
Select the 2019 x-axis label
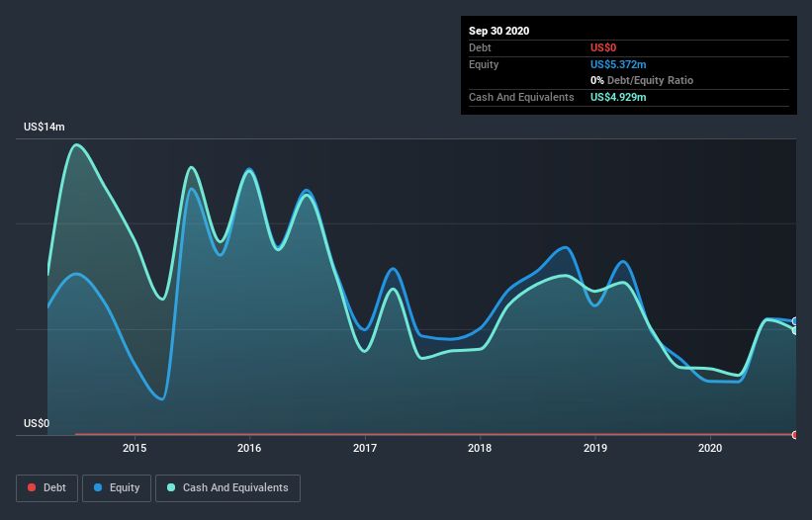point(595,448)
